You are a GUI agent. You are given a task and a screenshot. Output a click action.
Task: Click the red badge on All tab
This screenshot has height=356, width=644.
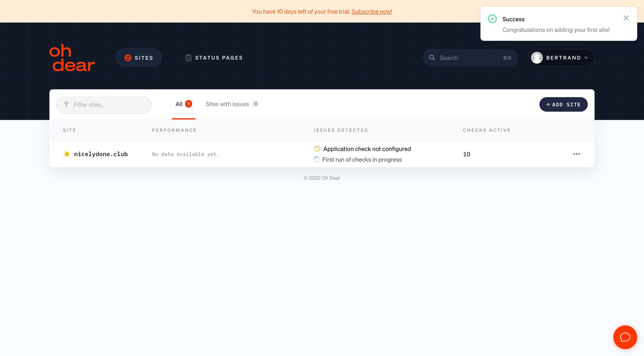189,104
